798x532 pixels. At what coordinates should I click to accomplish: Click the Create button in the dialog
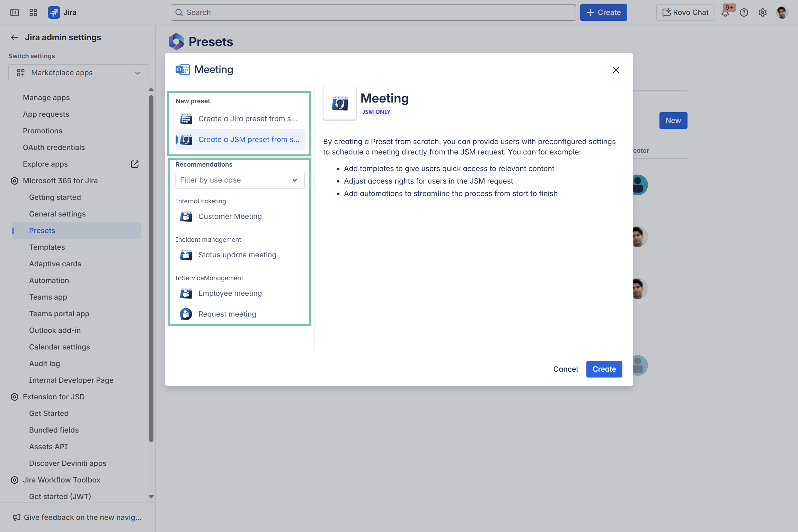[x=604, y=369]
